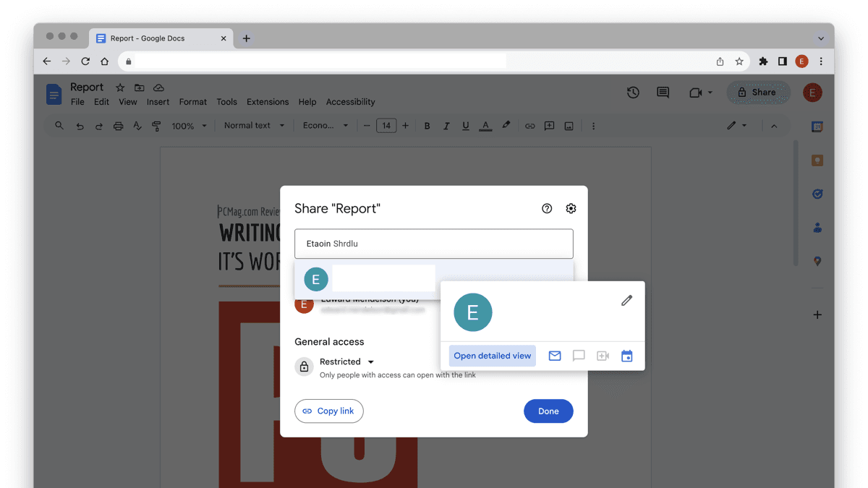
Task: Edit the contact using the pencil icon
Action: pyautogui.click(x=626, y=300)
